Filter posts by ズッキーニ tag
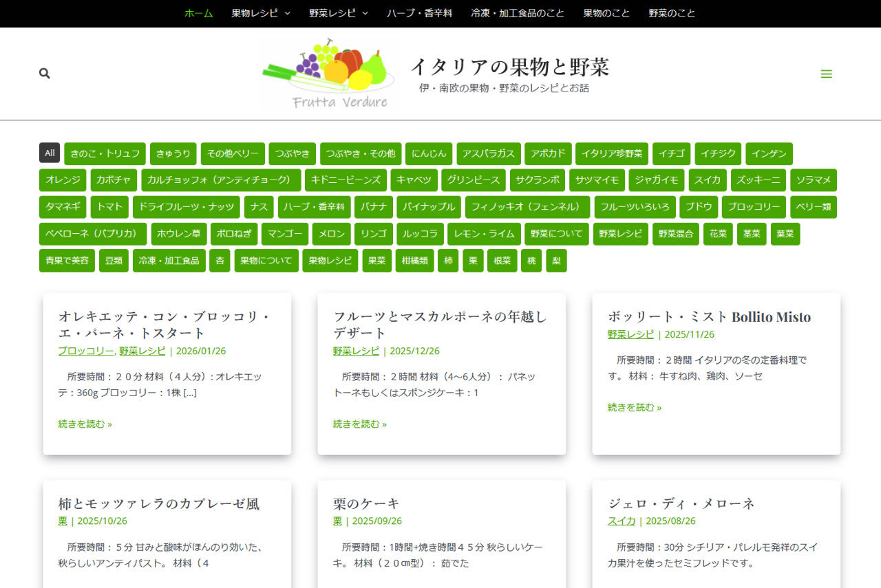This screenshot has height=588, width=881. click(758, 180)
